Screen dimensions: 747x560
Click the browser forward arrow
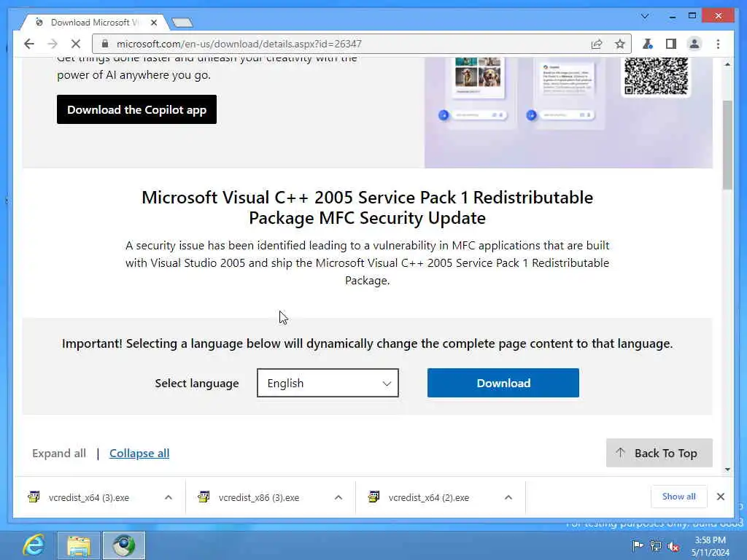click(x=53, y=44)
